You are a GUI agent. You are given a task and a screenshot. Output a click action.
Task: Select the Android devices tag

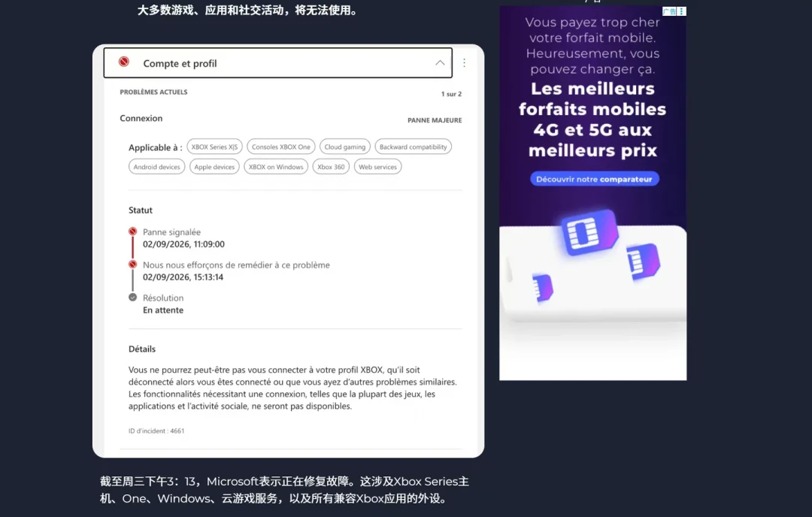[157, 167]
